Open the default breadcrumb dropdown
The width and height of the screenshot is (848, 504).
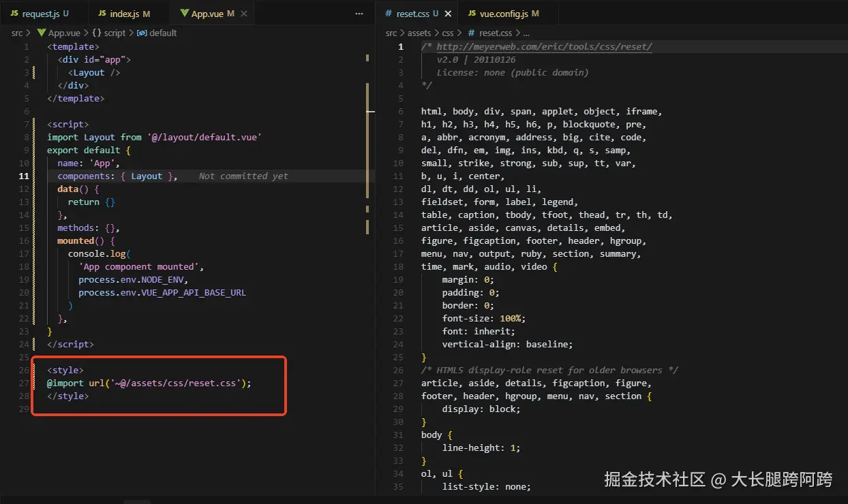pyautogui.click(x=163, y=33)
